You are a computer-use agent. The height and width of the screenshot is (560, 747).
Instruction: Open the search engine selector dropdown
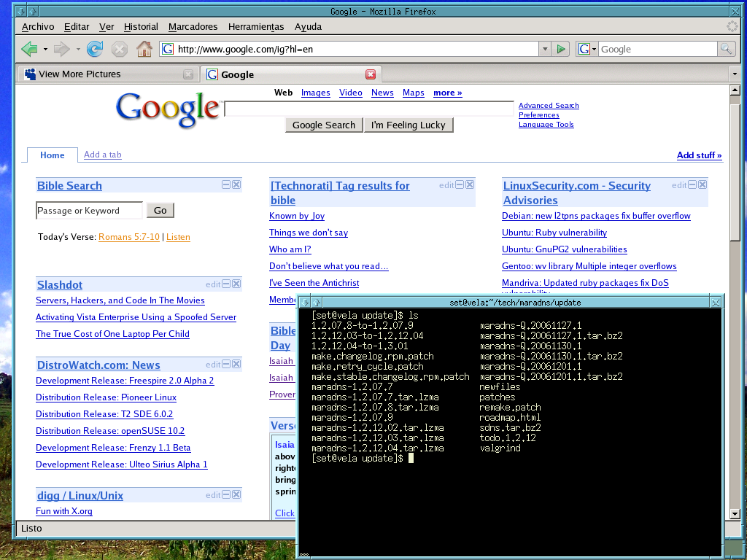587,49
